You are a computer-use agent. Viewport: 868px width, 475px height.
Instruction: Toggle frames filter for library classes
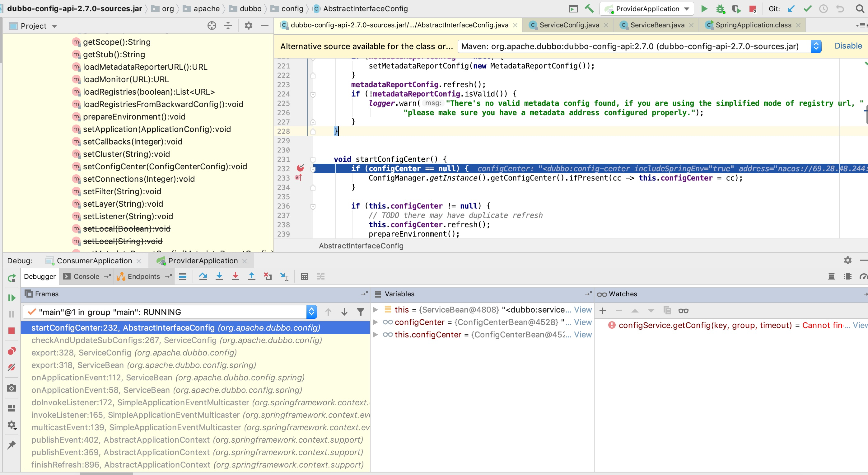click(360, 312)
